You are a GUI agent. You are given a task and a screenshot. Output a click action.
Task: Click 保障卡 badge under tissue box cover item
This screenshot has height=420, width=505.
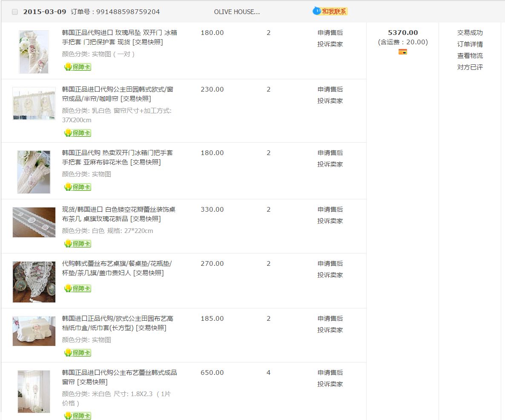point(77,353)
